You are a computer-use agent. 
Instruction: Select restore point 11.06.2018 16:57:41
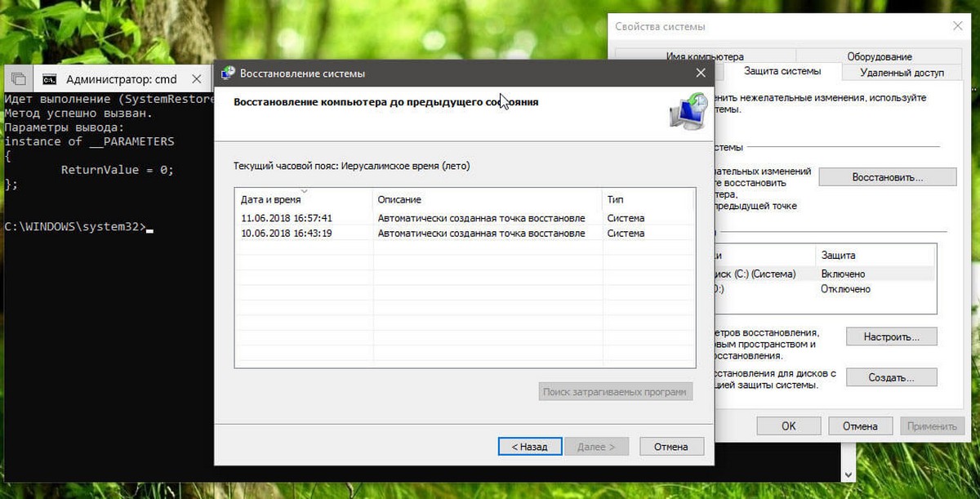coord(465,218)
